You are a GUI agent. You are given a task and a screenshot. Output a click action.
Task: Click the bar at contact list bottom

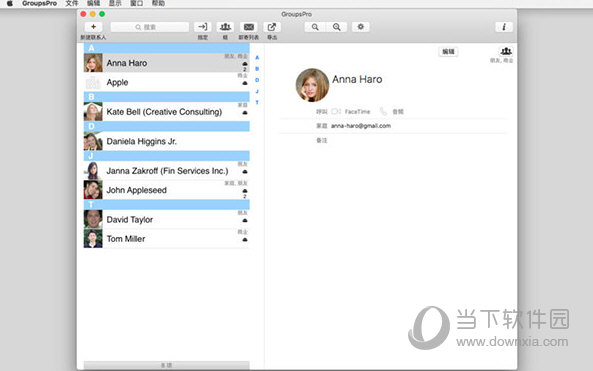click(x=166, y=365)
